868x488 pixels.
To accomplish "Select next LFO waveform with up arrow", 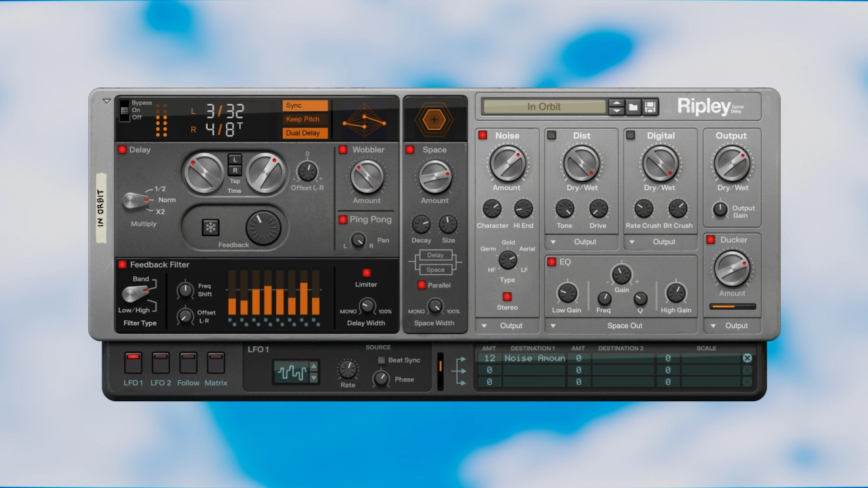I will (314, 367).
